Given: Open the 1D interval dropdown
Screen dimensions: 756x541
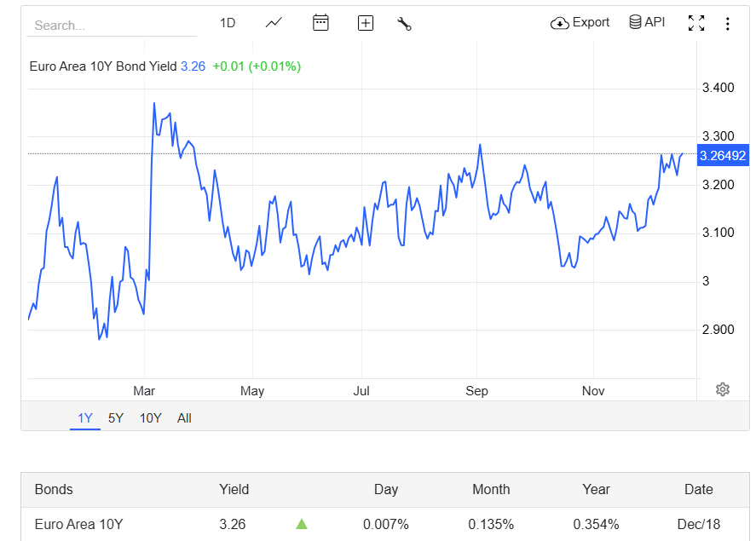Looking at the screenshot, I should (228, 23).
